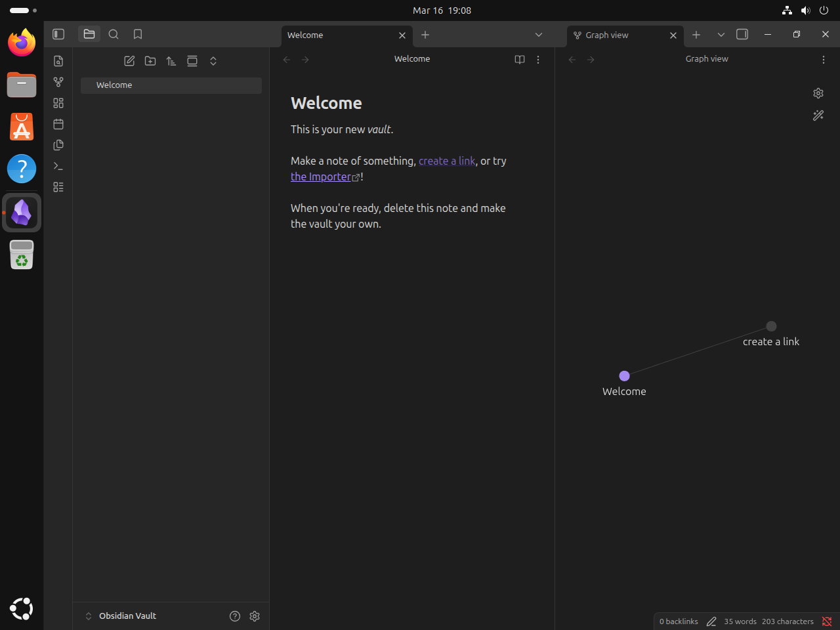Create a new folder in the file explorer
The width and height of the screenshot is (840, 630).
tap(150, 60)
